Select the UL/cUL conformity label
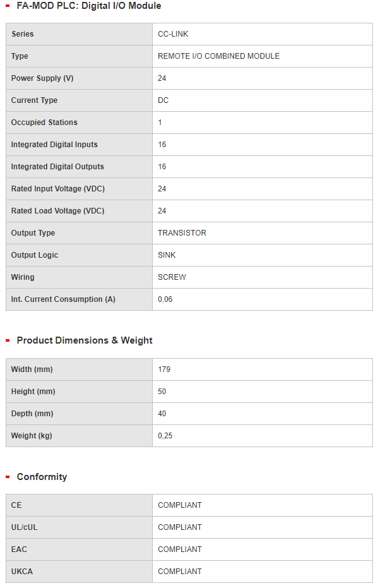The image size is (378, 588). coord(25,527)
